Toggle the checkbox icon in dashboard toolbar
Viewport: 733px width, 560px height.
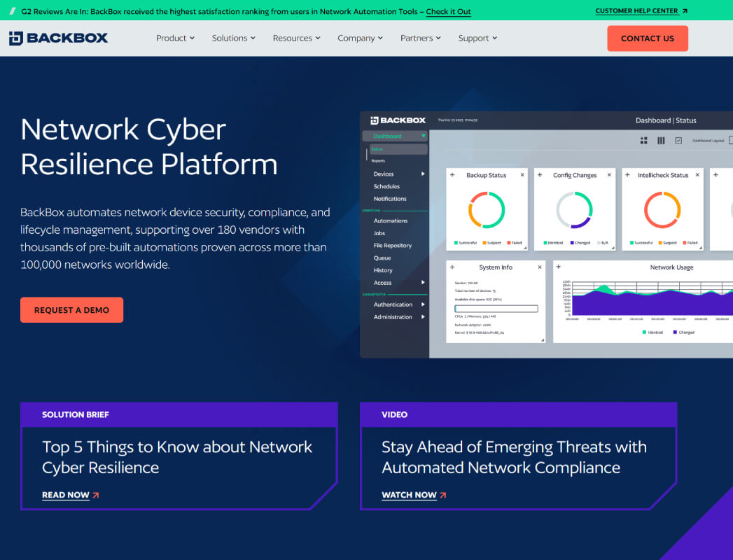(x=678, y=141)
